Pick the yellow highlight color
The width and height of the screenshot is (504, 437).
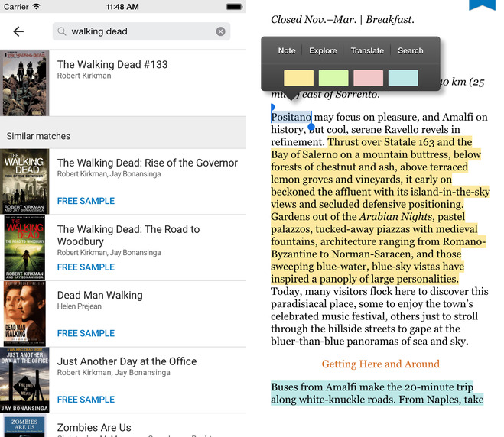tap(298, 78)
